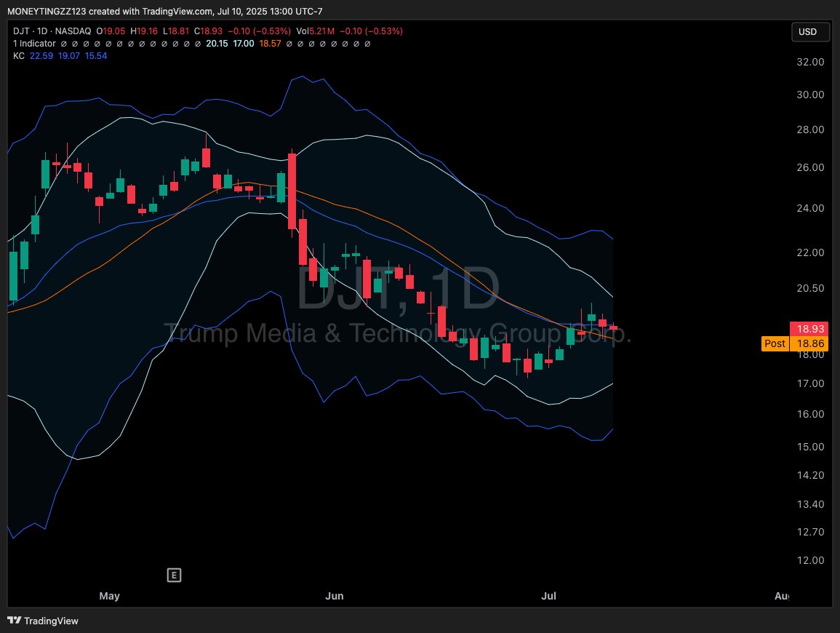Click the 32.00 price axis label
The width and height of the screenshot is (840, 633).
pos(810,62)
